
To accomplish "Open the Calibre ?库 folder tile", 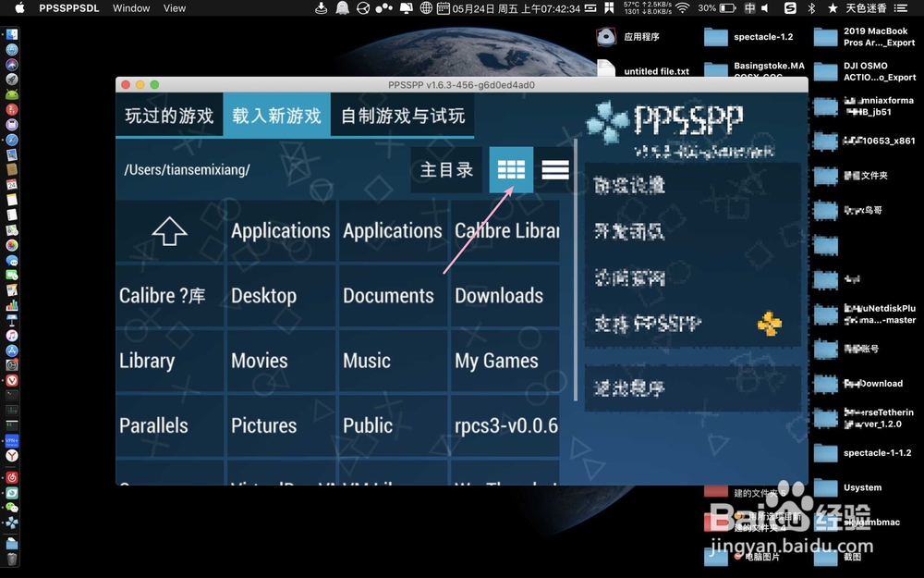I will [170, 296].
